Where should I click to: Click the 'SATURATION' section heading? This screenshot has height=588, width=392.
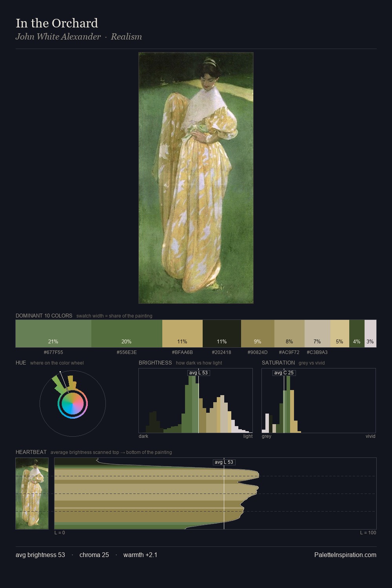[278, 363]
